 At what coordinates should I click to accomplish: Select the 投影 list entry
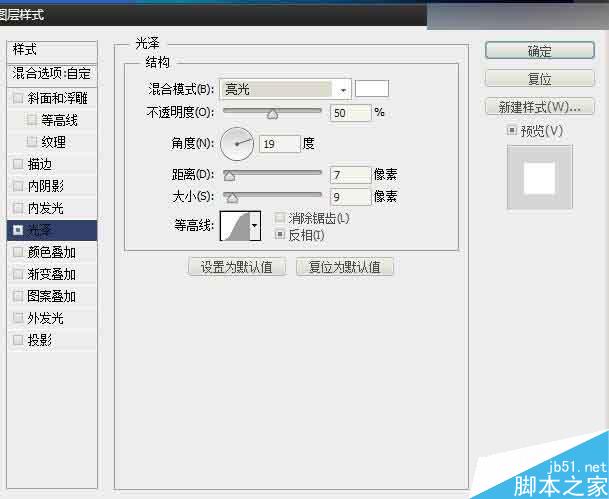[52, 340]
